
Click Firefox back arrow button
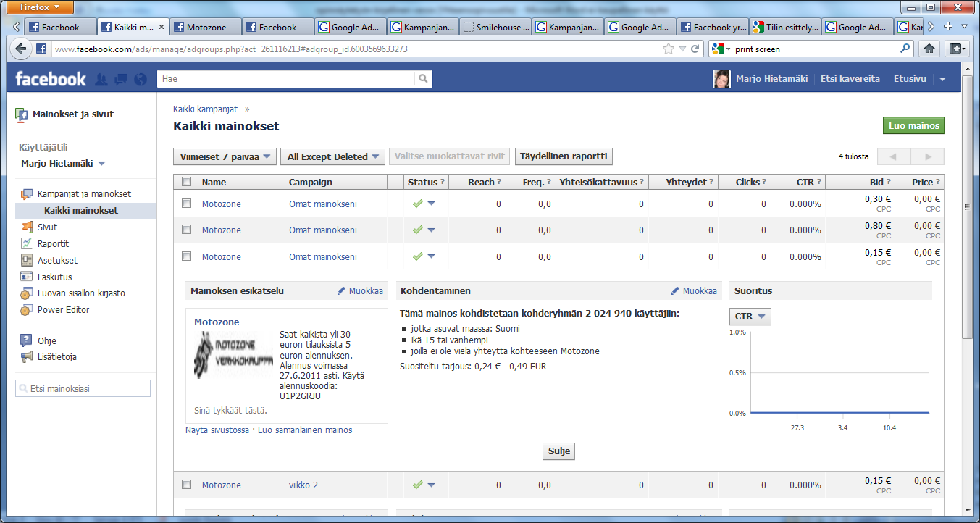point(21,49)
